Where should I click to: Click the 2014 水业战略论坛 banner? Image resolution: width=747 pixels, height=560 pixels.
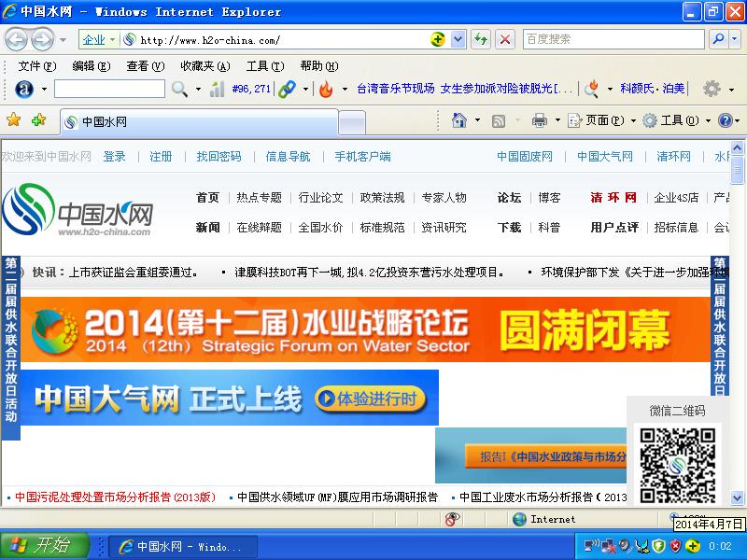click(365, 329)
